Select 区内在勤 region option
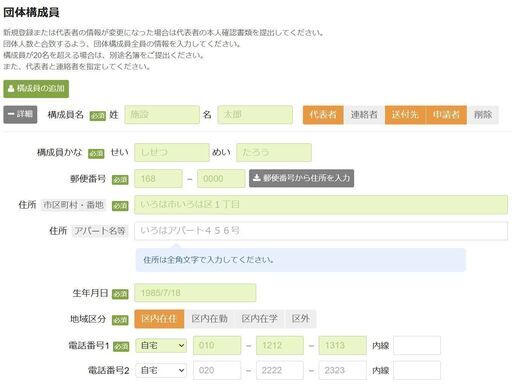 tap(210, 319)
